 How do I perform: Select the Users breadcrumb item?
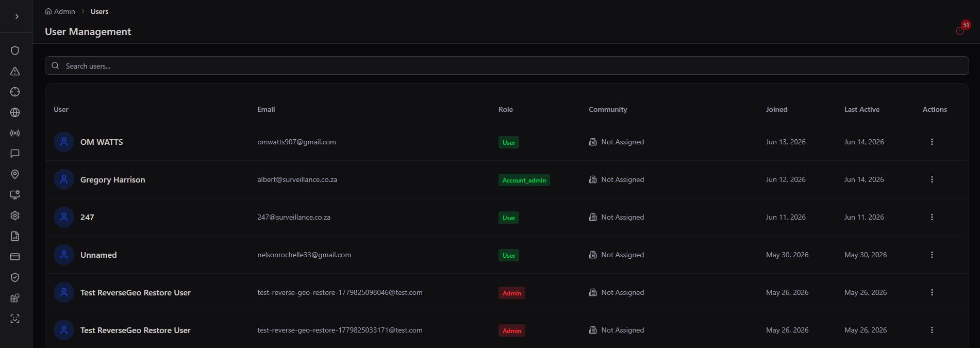[99, 11]
